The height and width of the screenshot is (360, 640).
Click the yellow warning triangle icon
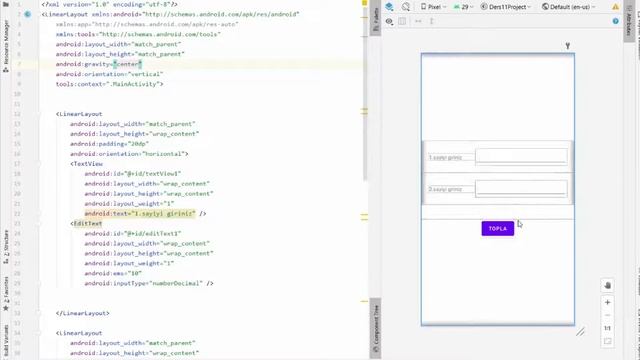coord(616,7)
